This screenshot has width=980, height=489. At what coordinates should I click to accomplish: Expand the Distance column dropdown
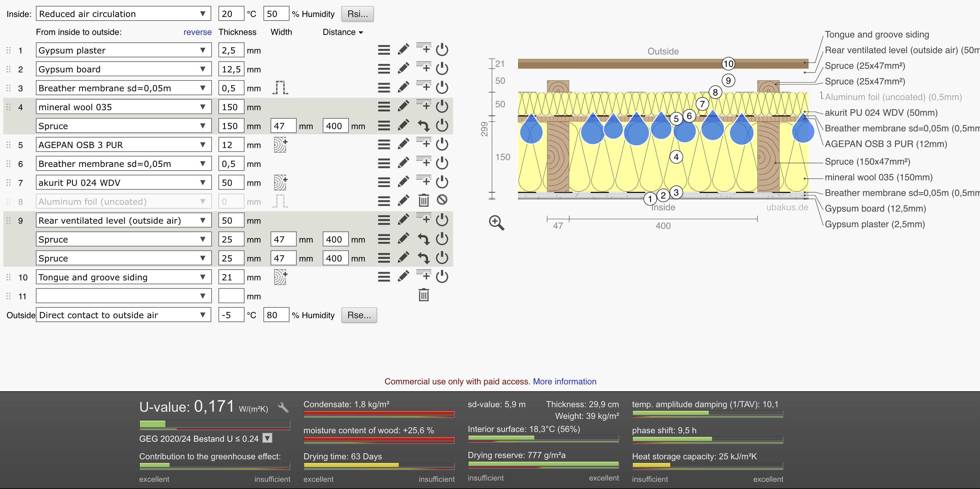click(x=343, y=32)
